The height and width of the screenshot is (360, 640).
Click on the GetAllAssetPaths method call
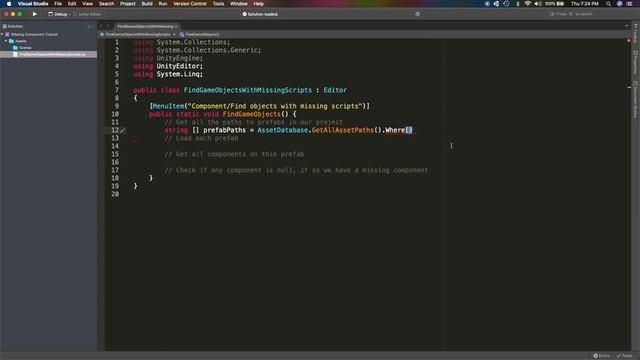(342, 130)
